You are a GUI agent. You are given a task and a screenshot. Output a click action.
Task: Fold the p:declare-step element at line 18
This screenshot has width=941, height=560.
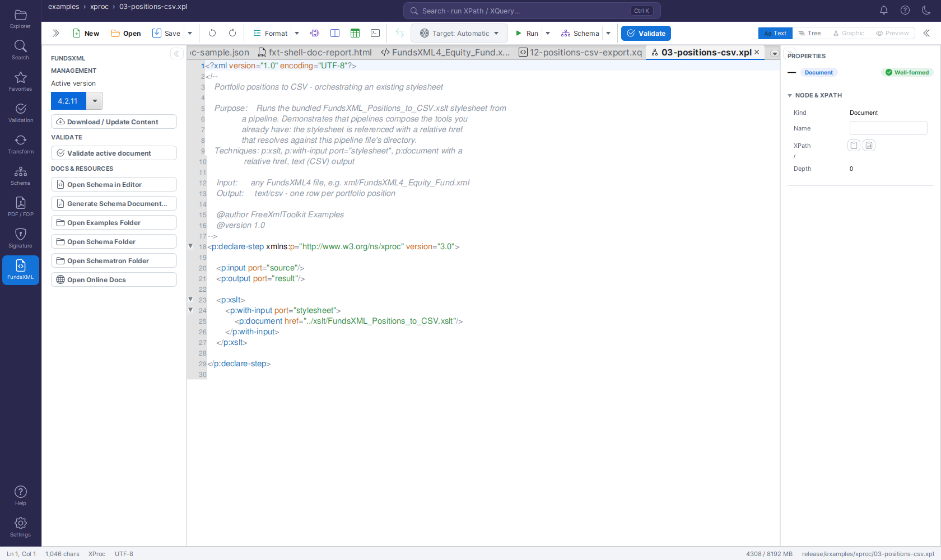[190, 246]
